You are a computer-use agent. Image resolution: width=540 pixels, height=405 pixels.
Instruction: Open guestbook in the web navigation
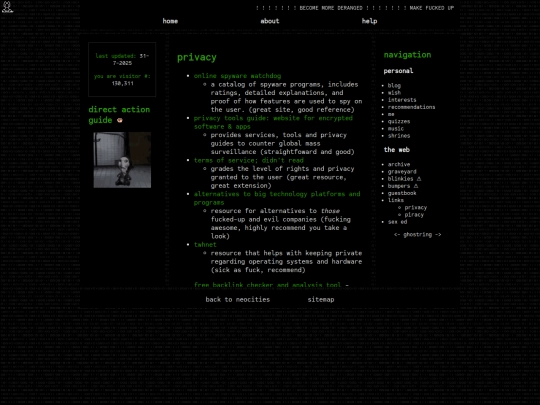tap(402, 193)
